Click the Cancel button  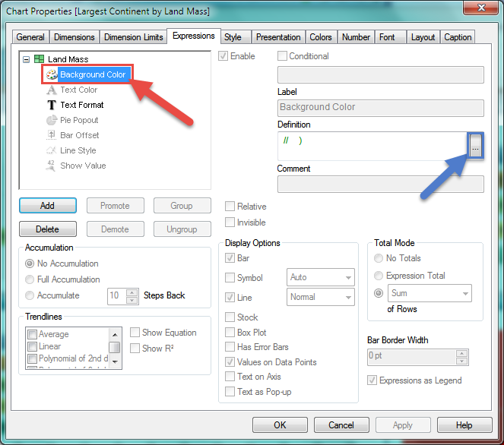pyautogui.click(x=341, y=425)
